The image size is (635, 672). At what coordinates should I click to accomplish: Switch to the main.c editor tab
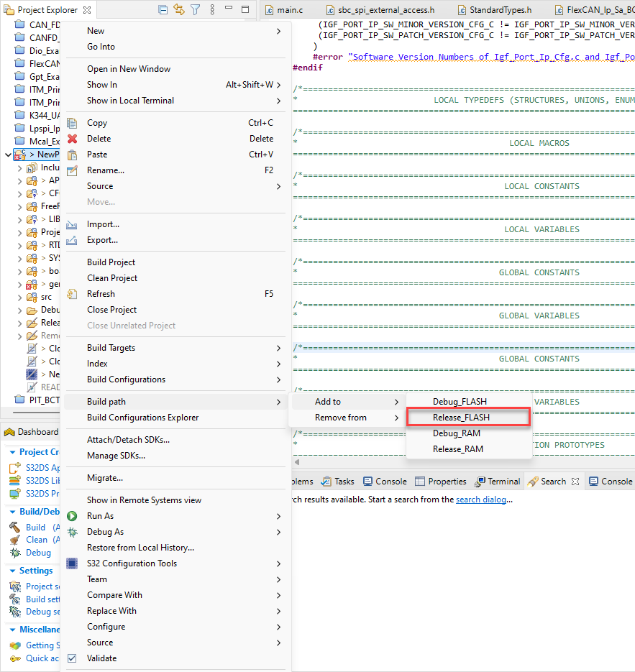[x=284, y=10]
